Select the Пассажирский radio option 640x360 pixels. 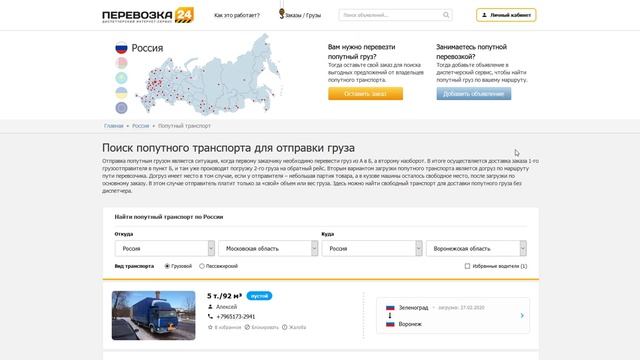[x=202, y=266]
